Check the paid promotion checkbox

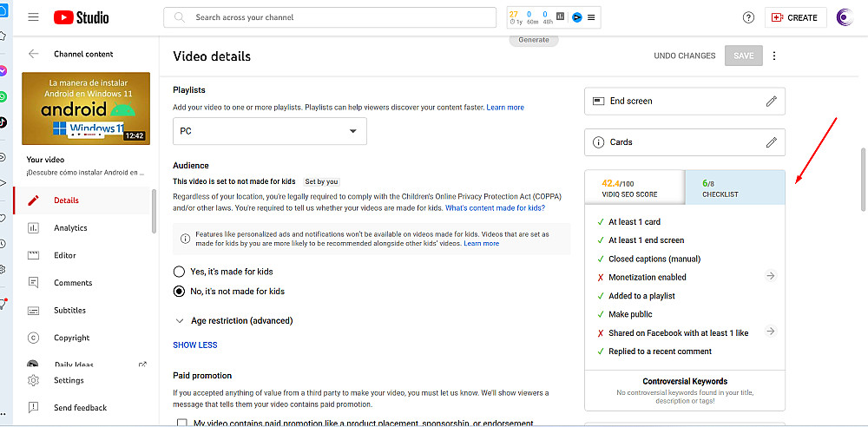point(181,423)
